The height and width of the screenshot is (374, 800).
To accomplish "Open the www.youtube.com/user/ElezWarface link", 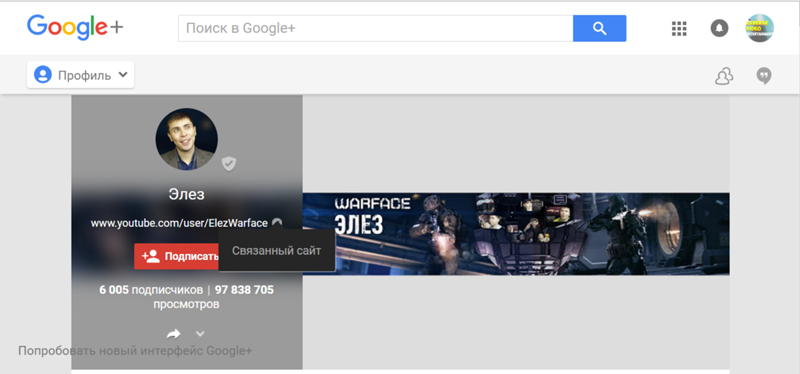I will tap(179, 223).
